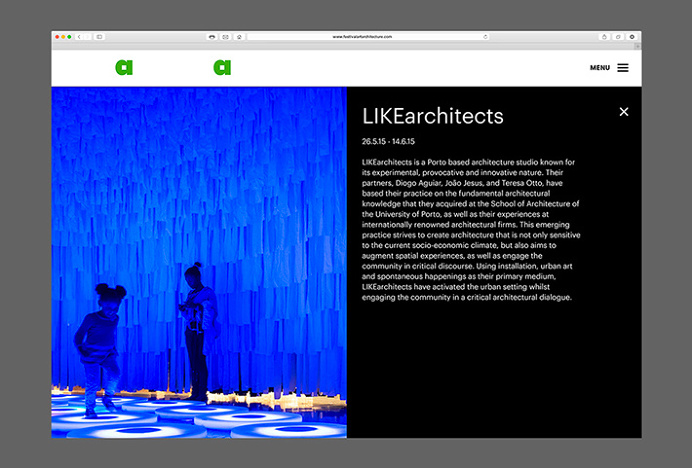Screen dimensions: 692x468
Task: Click the yellow minimize window button
Action: click(x=64, y=37)
